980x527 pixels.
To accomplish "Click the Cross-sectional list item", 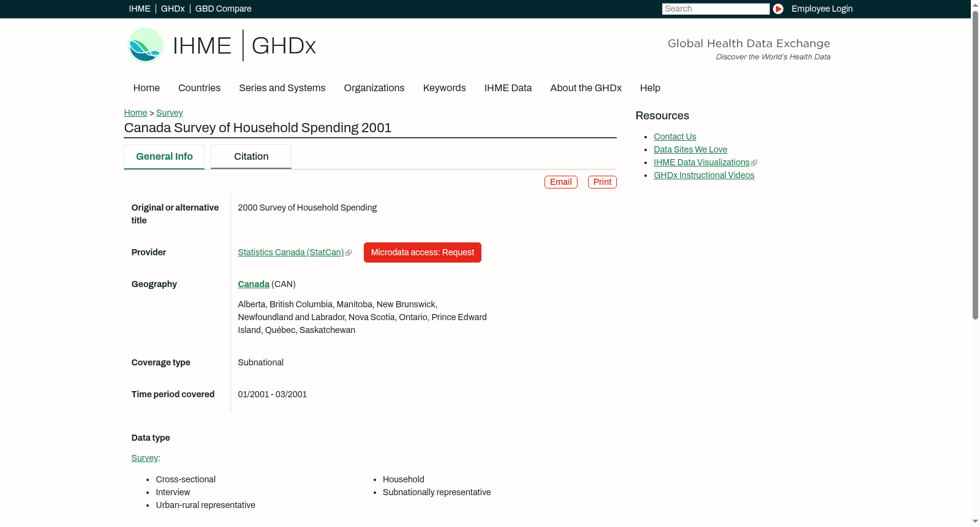I will click(x=186, y=479).
